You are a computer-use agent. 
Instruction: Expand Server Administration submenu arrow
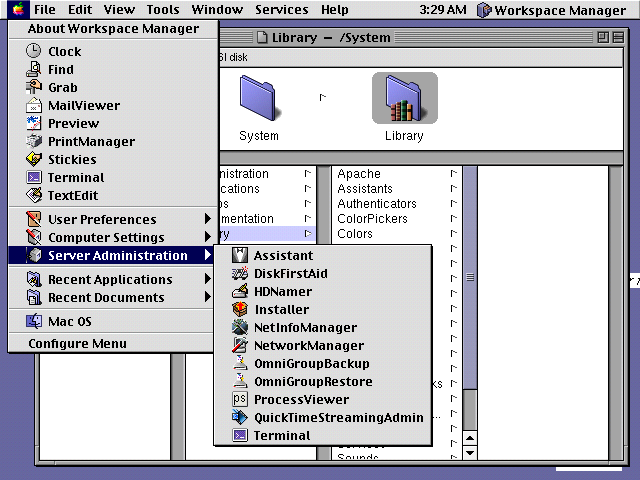pos(208,255)
